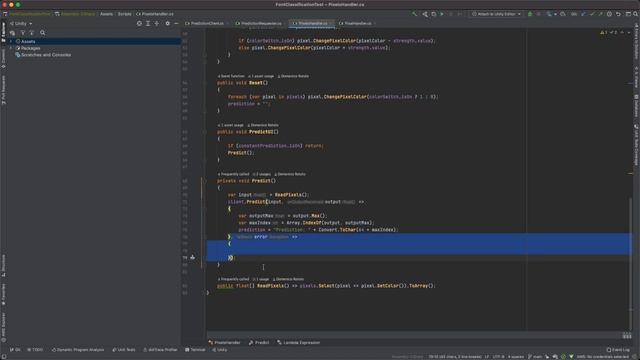Screen dimensions: 640x360
Task: Open the Errors in Solution tab on the right edge
Action: [x=636, y=41]
